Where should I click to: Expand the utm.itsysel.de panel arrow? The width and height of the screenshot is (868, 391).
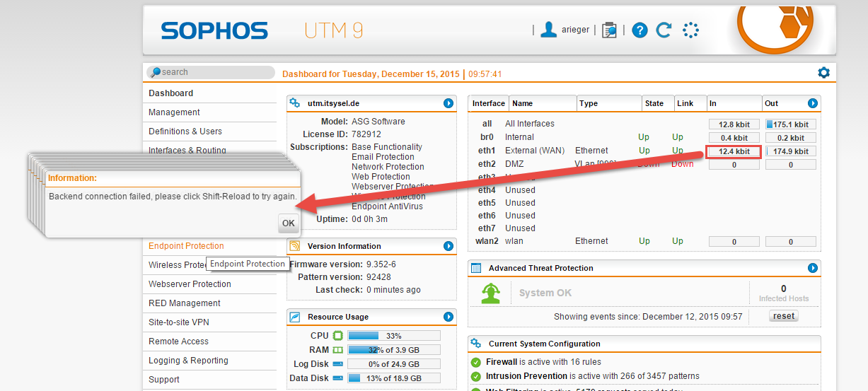pyautogui.click(x=448, y=103)
